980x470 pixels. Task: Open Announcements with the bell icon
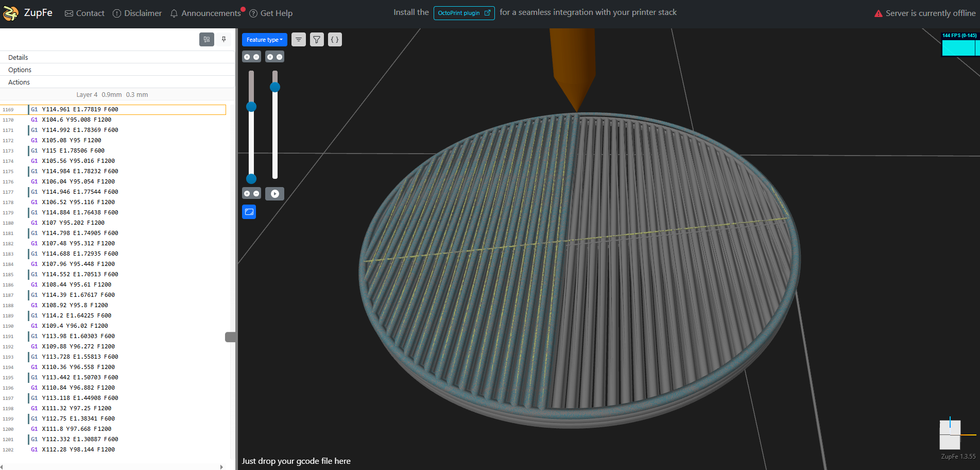[x=205, y=13]
